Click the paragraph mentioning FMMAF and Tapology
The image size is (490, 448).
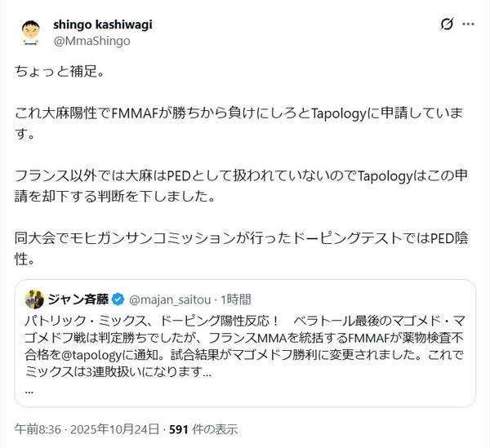click(x=239, y=123)
